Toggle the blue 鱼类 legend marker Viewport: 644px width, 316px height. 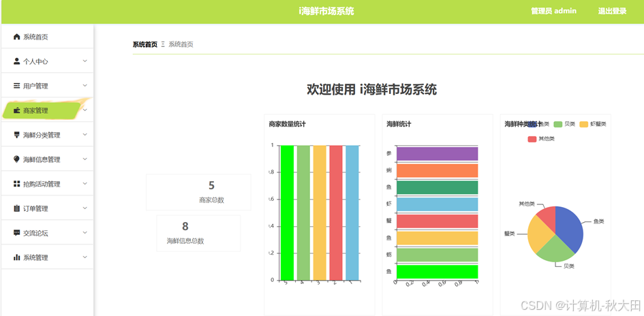click(x=533, y=124)
